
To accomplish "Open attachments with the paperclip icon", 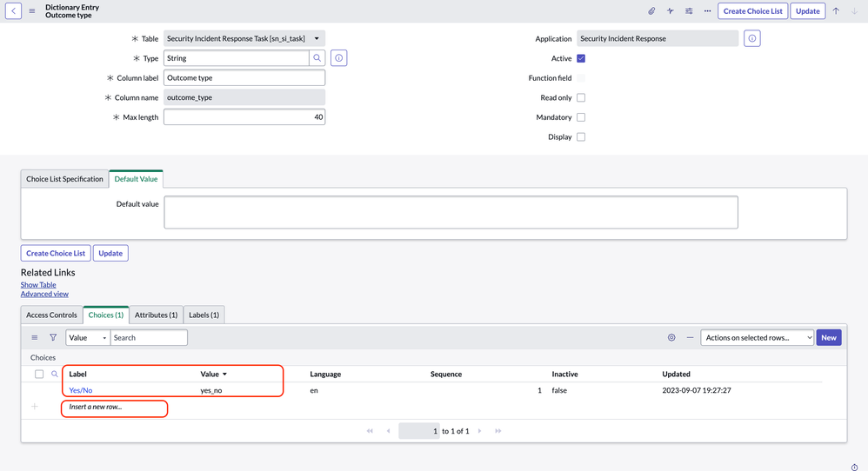I will [x=651, y=11].
